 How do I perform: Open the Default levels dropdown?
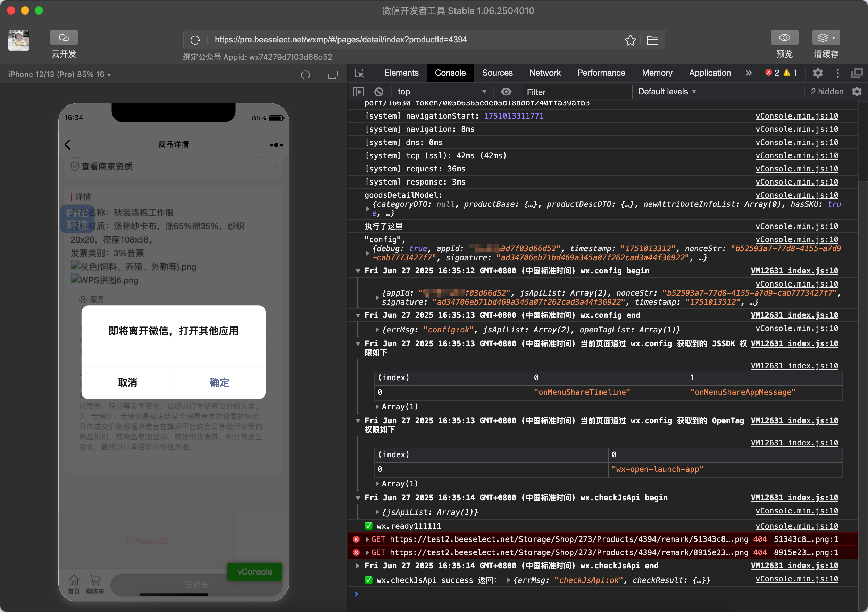pyautogui.click(x=667, y=92)
